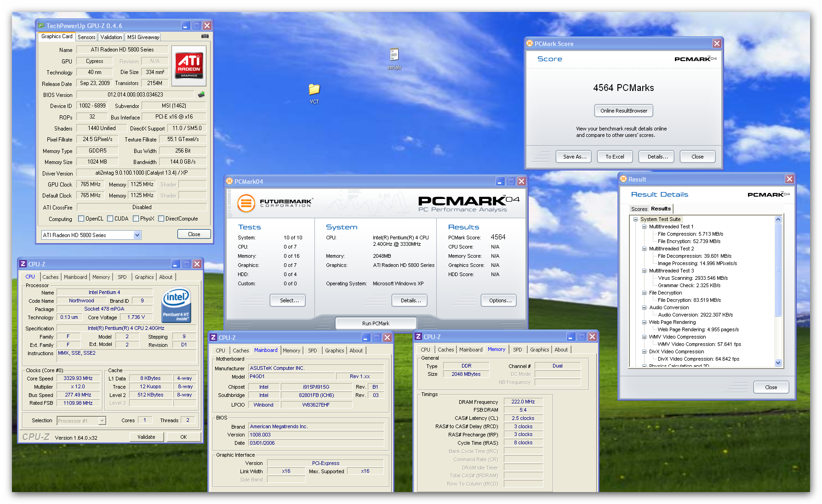
Task: Click the BIOS save icon in GPU-Z
Action: (x=201, y=95)
